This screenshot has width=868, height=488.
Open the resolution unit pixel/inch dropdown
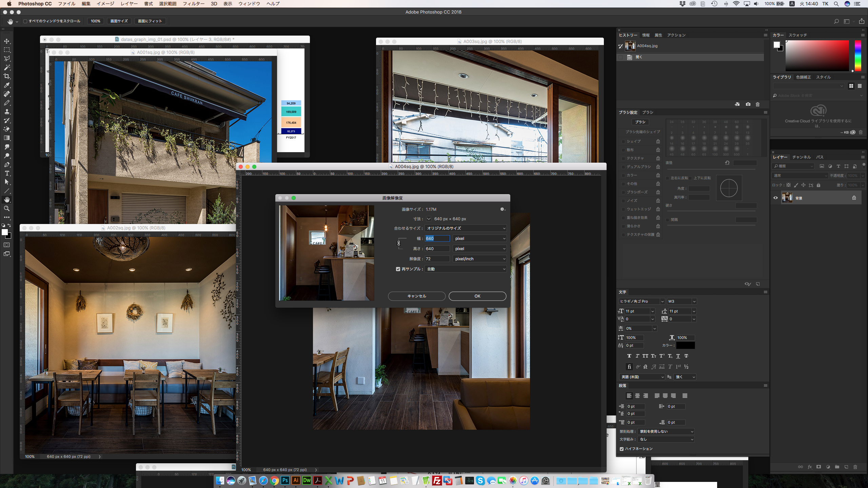click(x=479, y=259)
